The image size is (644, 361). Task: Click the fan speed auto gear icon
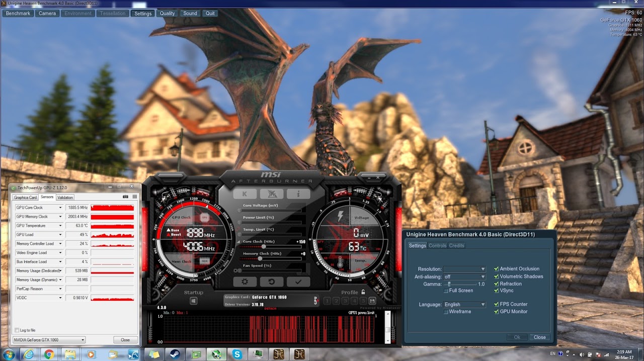(x=235, y=271)
